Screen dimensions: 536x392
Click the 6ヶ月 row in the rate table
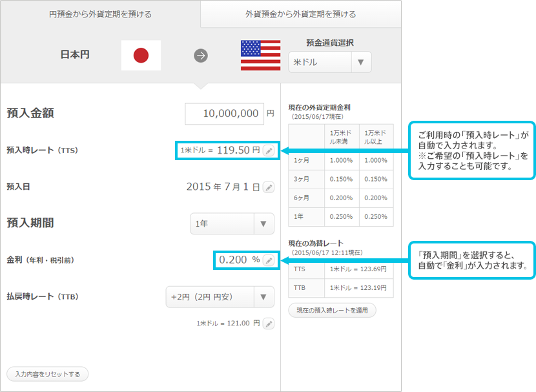[340, 198]
